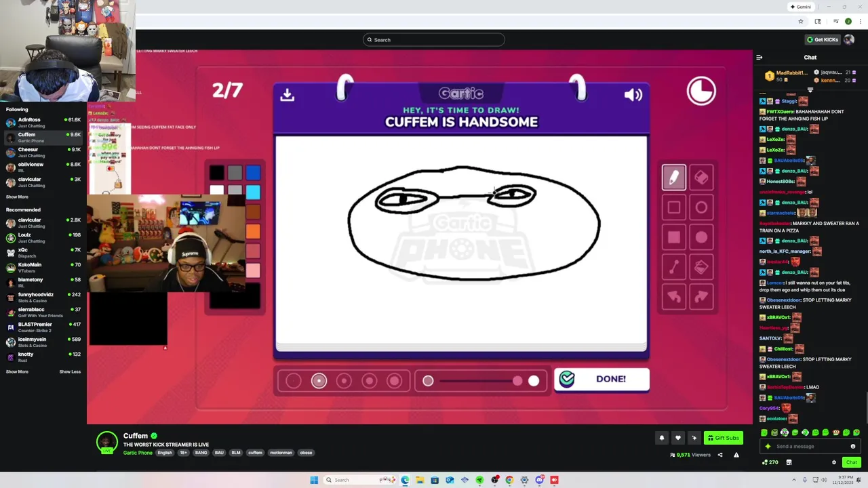868x488 pixels.
Task: Click the green Chat send button
Action: pyautogui.click(x=851, y=462)
